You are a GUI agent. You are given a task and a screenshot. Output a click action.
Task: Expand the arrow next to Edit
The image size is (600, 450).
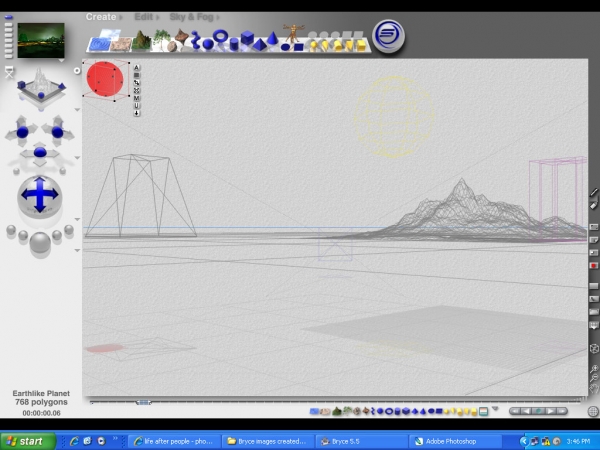pyautogui.click(x=157, y=17)
